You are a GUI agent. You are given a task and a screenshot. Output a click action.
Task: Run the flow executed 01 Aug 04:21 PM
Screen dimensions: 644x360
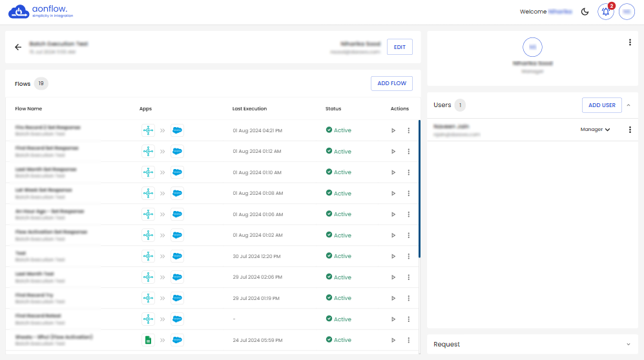point(393,130)
